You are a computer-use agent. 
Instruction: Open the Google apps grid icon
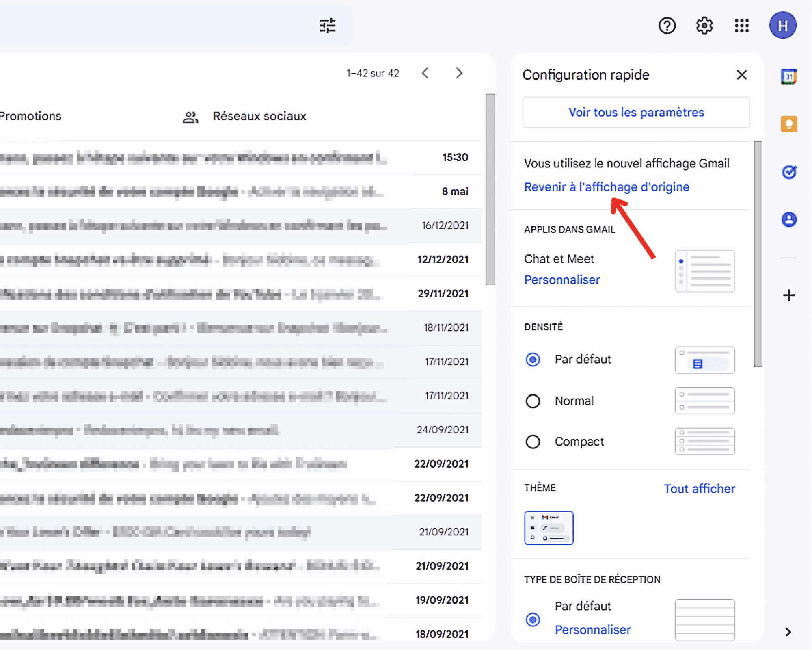coord(742,26)
